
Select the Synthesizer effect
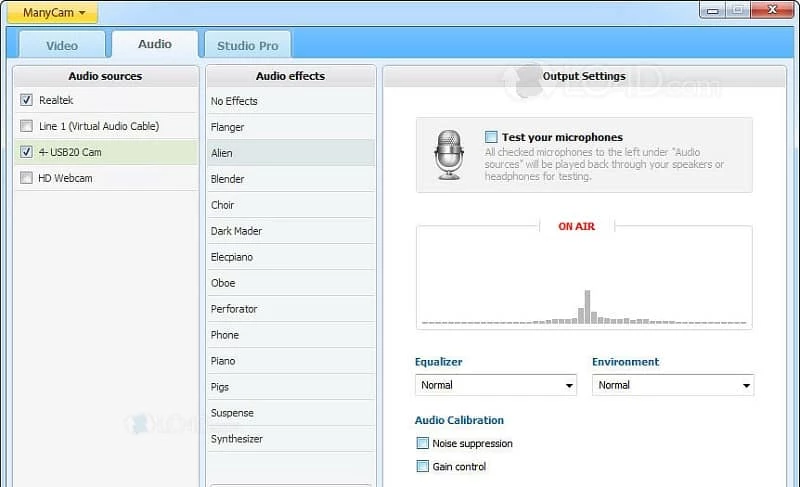point(237,439)
